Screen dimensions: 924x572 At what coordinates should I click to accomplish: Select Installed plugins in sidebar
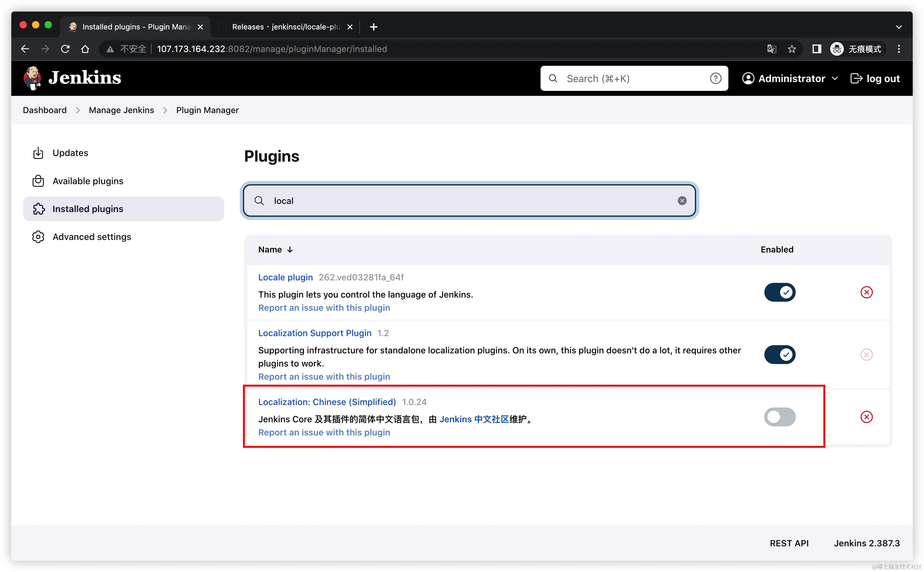[123, 209]
